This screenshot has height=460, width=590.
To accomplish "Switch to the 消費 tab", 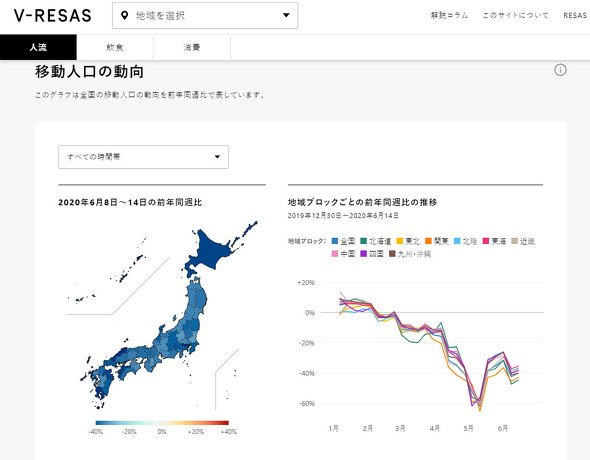I will click(x=192, y=47).
